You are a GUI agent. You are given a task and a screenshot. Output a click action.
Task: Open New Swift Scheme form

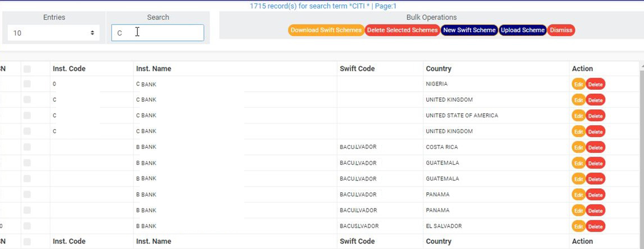click(x=469, y=30)
